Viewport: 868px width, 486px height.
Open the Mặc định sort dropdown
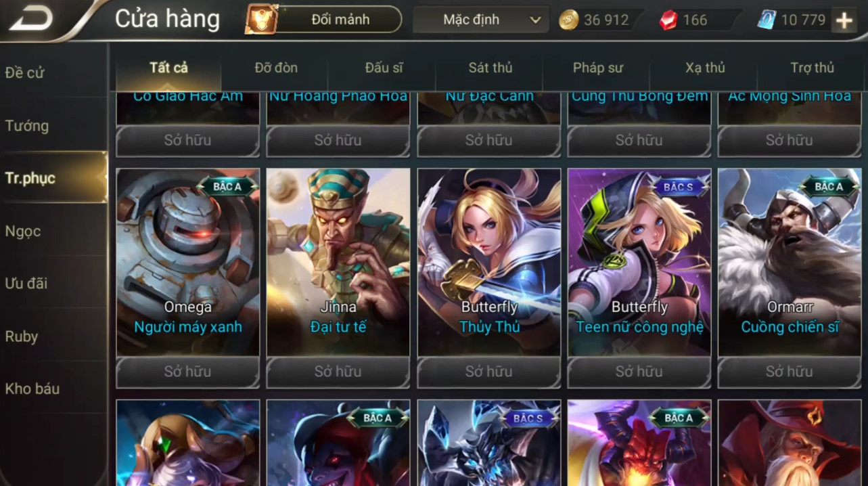click(480, 20)
